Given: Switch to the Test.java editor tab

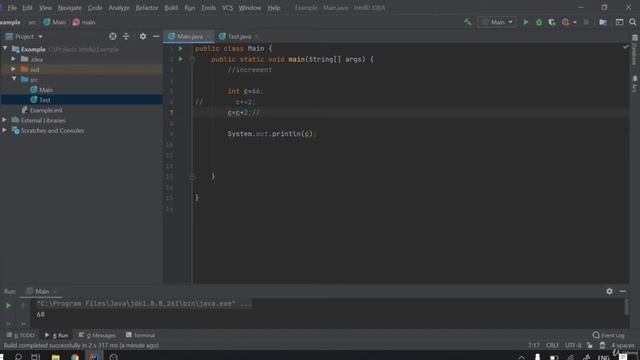Looking at the screenshot, I should point(238,36).
